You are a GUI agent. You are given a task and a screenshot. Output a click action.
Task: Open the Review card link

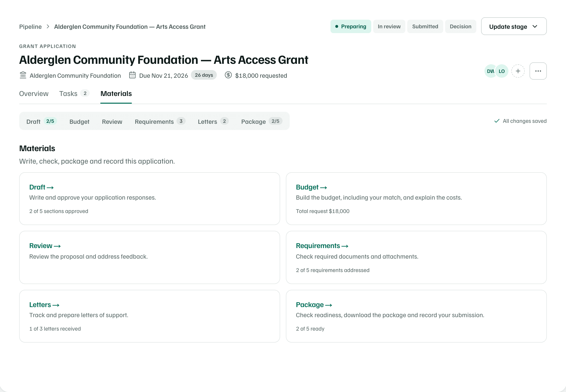pos(45,246)
